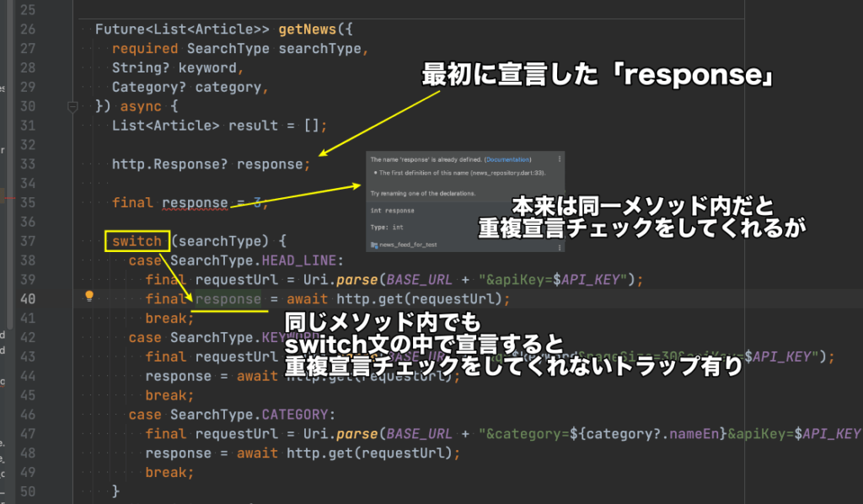Click 'http.Response?' type on line 33
The image size is (863, 504).
170,164
